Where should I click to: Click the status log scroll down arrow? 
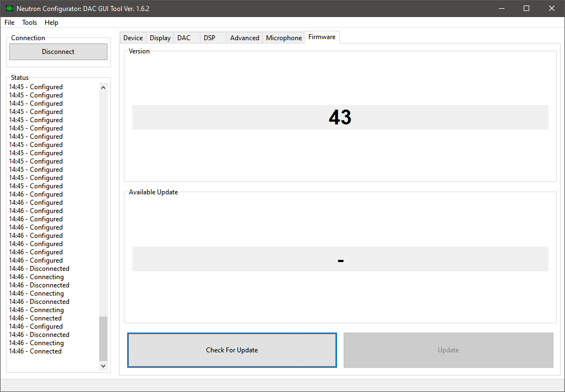[x=103, y=366]
